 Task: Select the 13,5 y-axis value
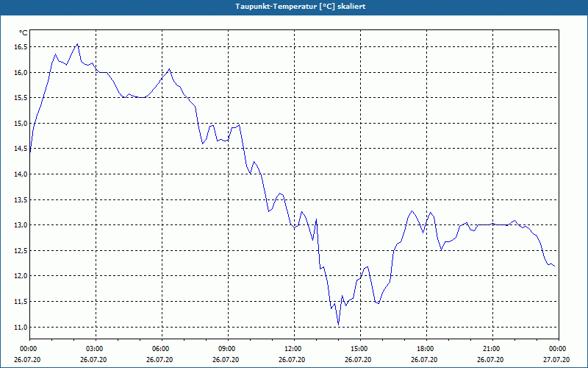tap(21, 199)
